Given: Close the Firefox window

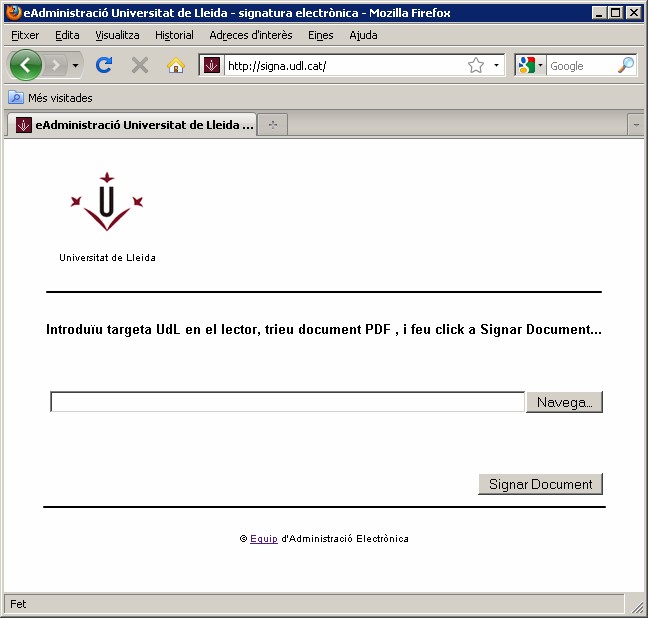Looking at the screenshot, I should (634, 13).
